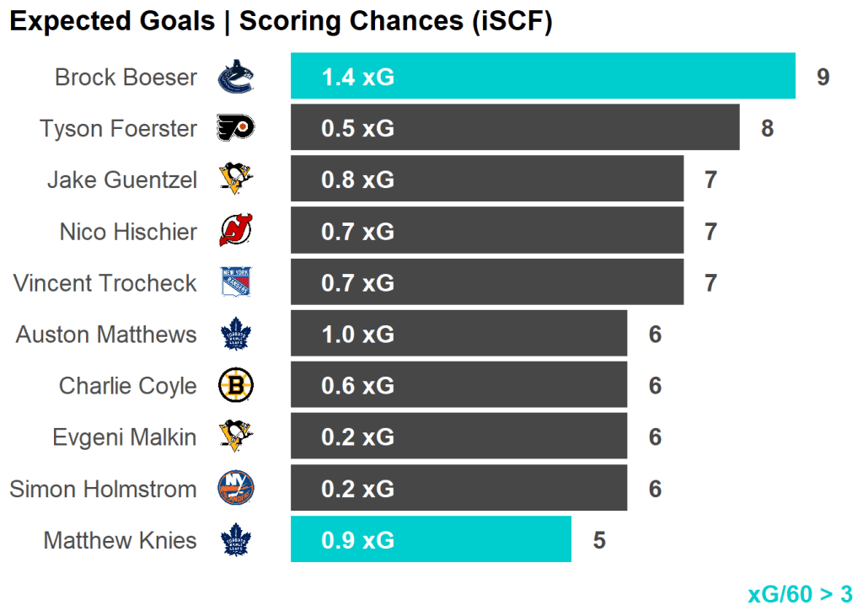863x616 pixels.
Task: Click the Vancouver Canucks logo beside Brock Boeser
Action: click(236, 78)
